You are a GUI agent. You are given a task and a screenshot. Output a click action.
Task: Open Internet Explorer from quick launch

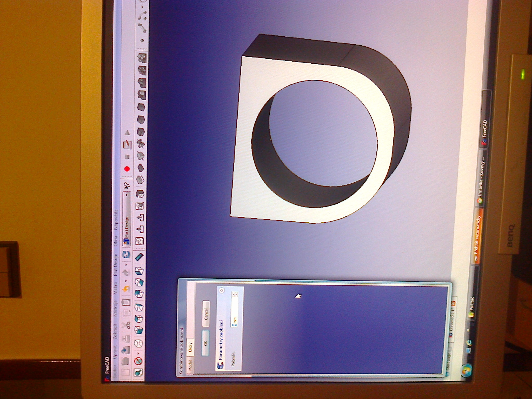click(469, 343)
